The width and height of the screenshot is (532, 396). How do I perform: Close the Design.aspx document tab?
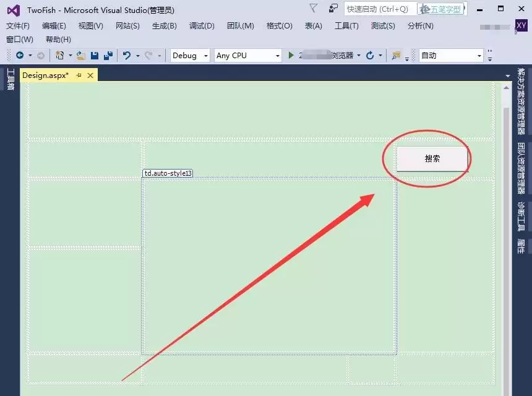90,75
